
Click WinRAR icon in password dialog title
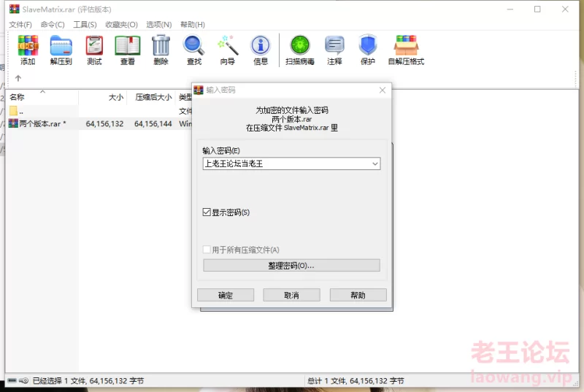199,90
